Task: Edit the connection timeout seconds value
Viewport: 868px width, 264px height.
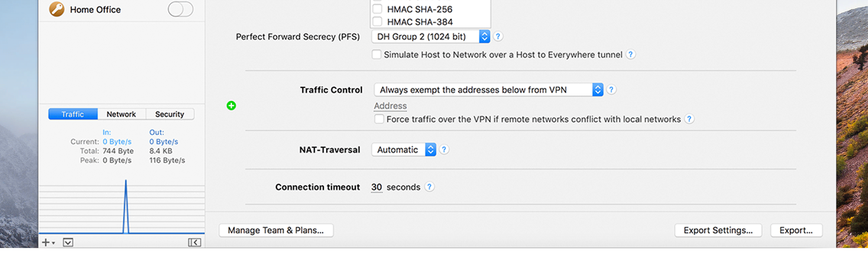Action: click(x=376, y=187)
